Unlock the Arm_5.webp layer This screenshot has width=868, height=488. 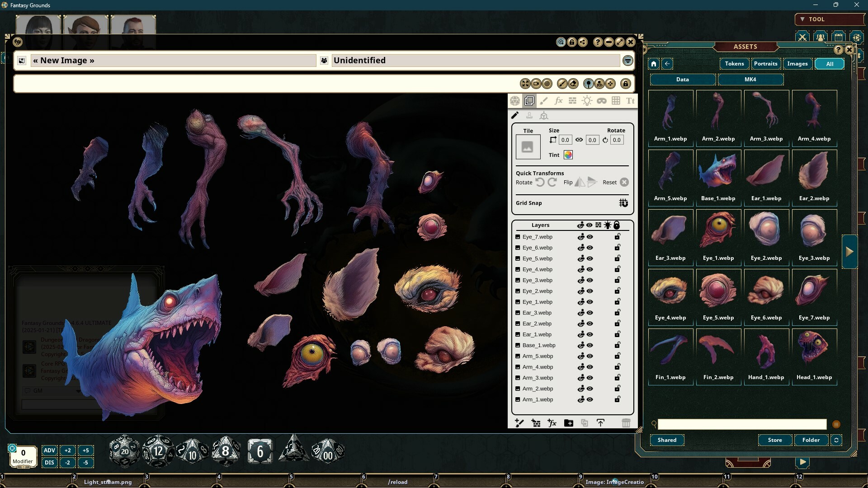618,356
